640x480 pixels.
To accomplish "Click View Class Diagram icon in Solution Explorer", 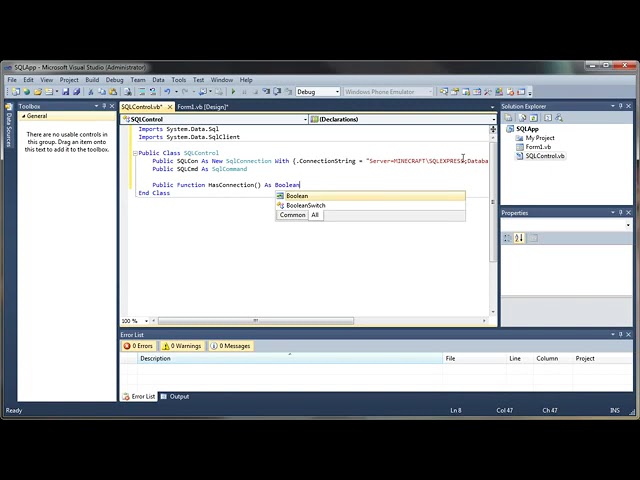I will (x=559, y=118).
